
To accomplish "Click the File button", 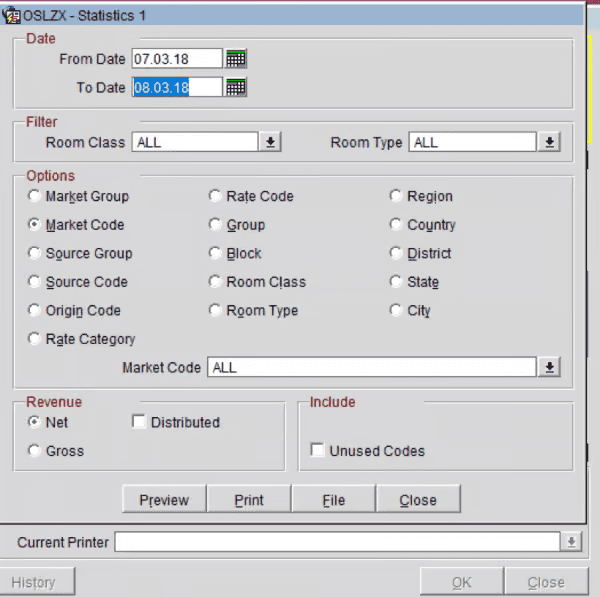I will 333,500.
